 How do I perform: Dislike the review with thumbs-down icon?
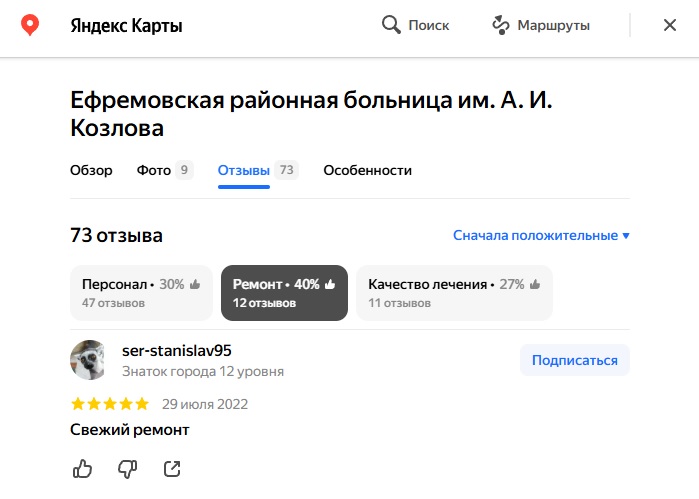point(127,469)
